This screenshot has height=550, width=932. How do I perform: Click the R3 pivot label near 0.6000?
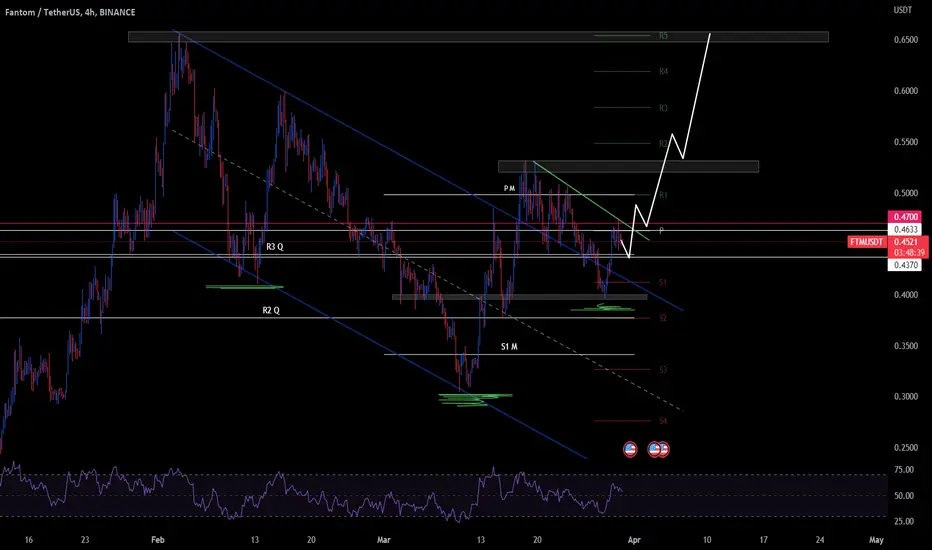(663, 108)
